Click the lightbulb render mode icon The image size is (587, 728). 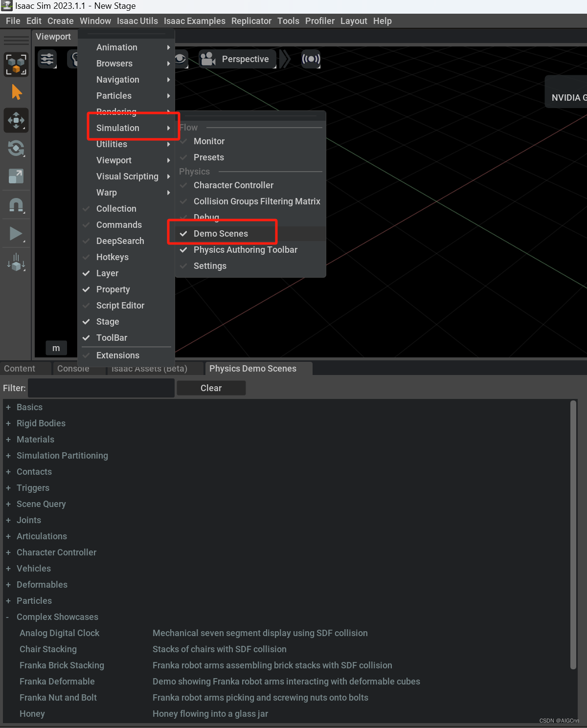(73, 59)
